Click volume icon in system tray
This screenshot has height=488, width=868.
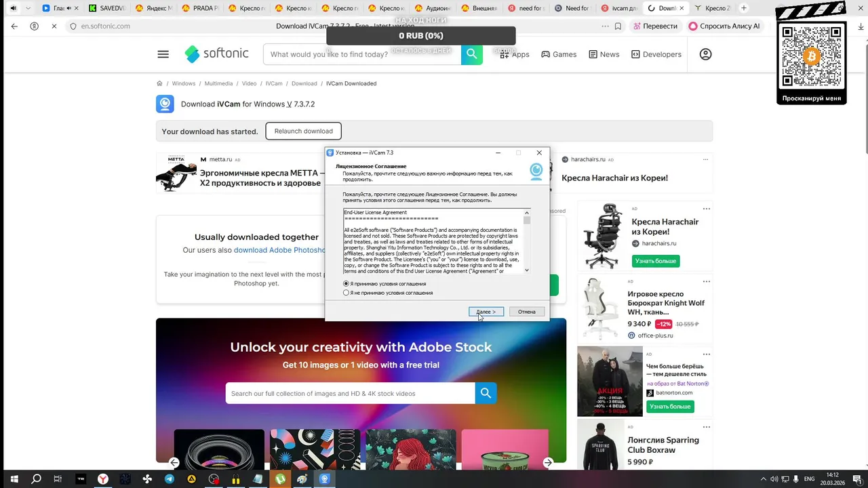point(774,479)
